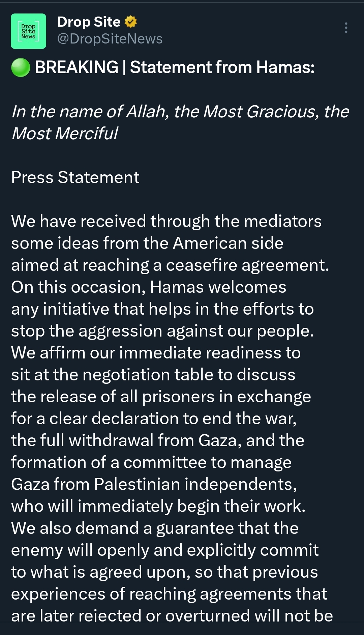
Task: Click the green circle emoji
Action: [21, 67]
